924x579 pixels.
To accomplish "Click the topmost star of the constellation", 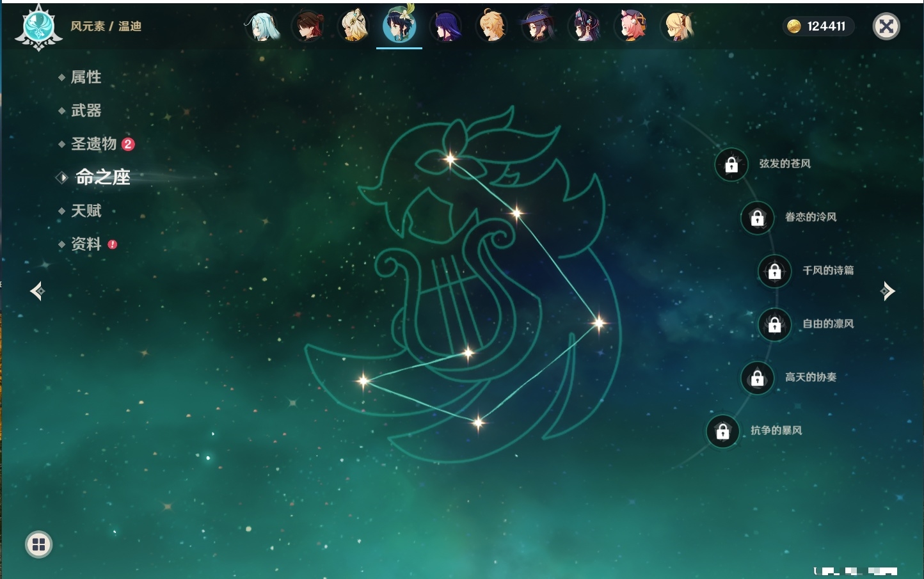I will [x=450, y=159].
